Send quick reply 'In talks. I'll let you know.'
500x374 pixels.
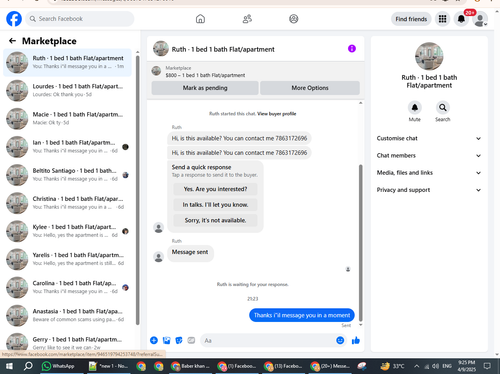click(215, 205)
